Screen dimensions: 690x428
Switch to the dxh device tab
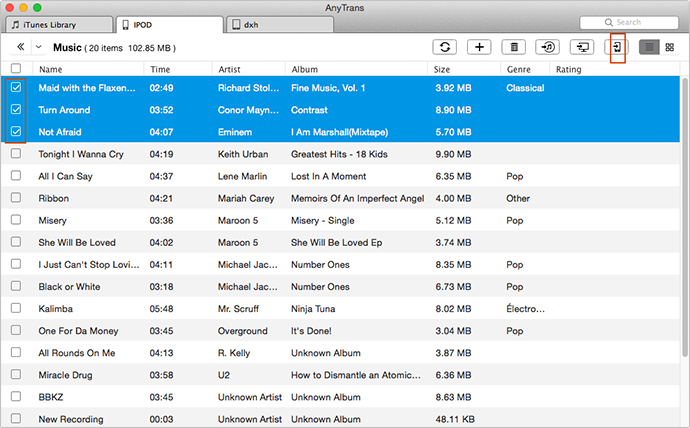point(279,25)
